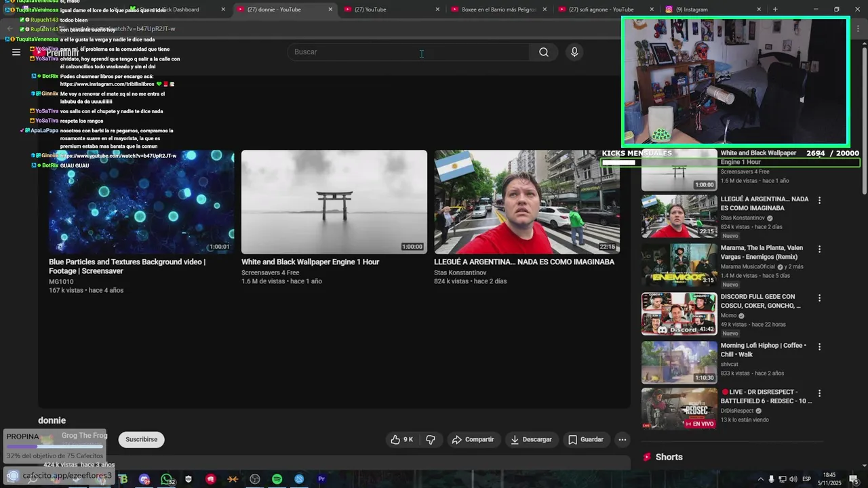Open options menu for White and Black Wallpaper sidebar video
Viewport: 868px width, 488px height.
click(x=819, y=155)
